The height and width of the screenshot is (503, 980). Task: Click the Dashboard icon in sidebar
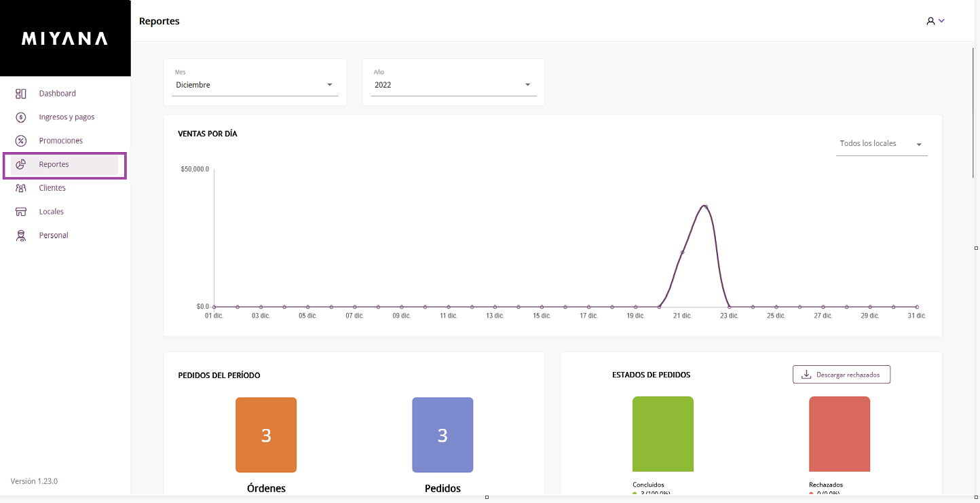coord(21,94)
